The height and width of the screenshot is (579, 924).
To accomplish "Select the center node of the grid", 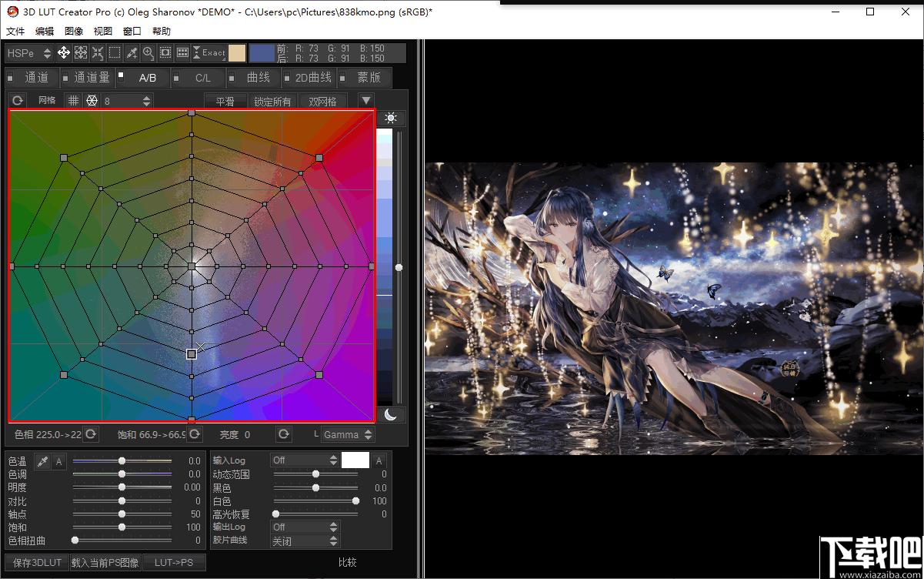I will click(x=191, y=266).
